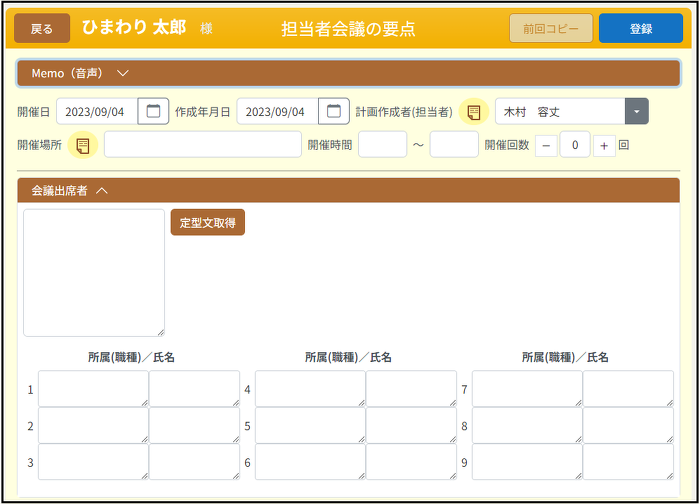Image resolution: width=700 pixels, height=504 pixels.
Task: Click the 開催時間 end time field
Action: tap(454, 145)
